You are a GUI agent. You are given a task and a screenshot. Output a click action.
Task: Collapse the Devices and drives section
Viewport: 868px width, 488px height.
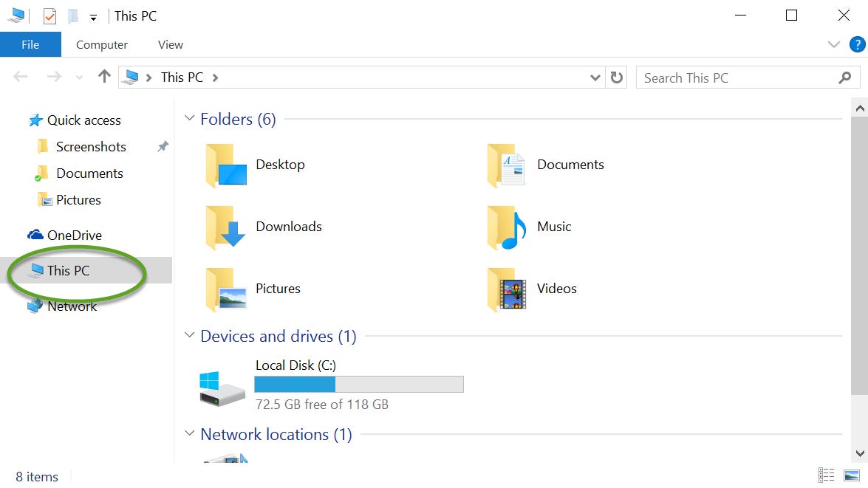[189, 335]
